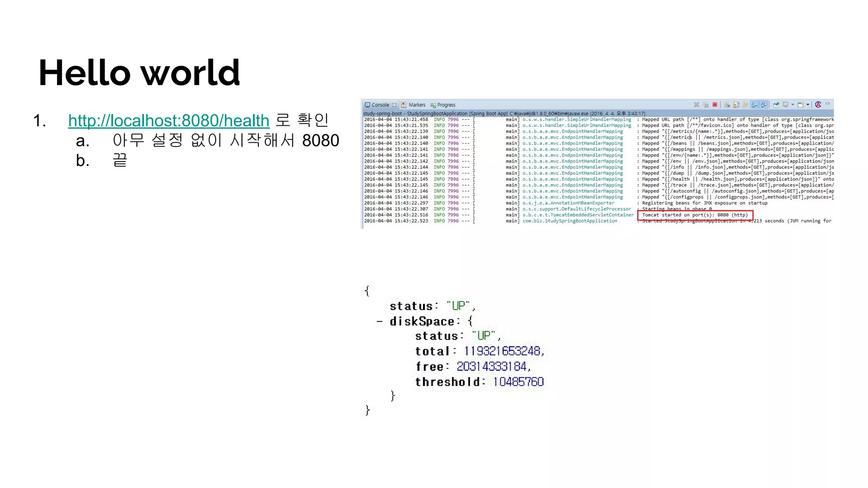This screenshot has width=868, height=488.
Task: Click Remove All Terminated Launches icon
Action: [x=706, y=105]
